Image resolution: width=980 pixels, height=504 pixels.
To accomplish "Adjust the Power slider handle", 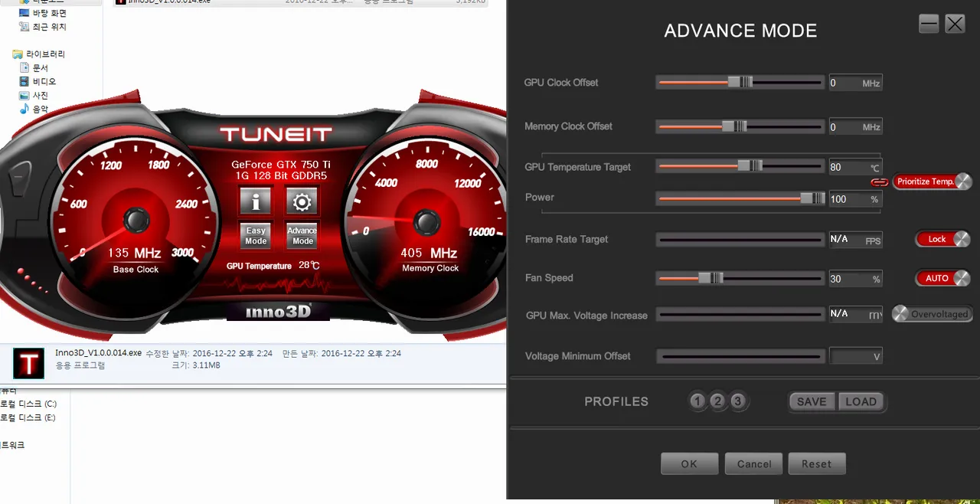I will (812, 198).
